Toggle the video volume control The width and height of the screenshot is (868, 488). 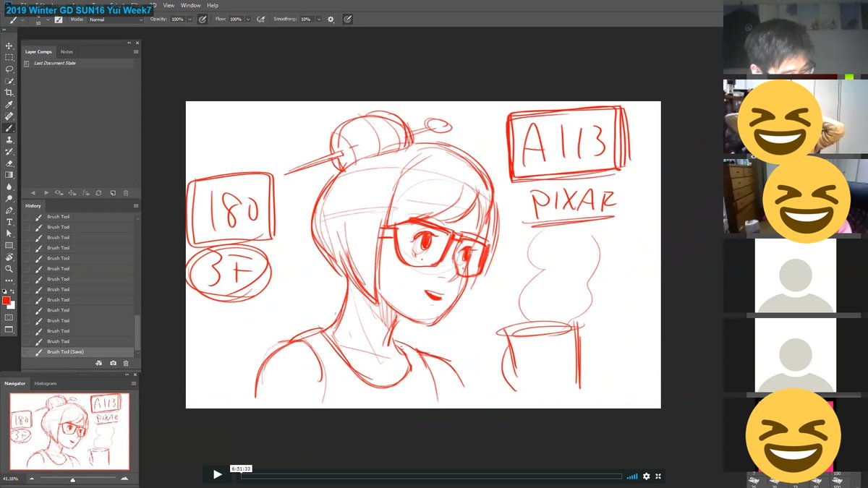(x=632, y=476)
